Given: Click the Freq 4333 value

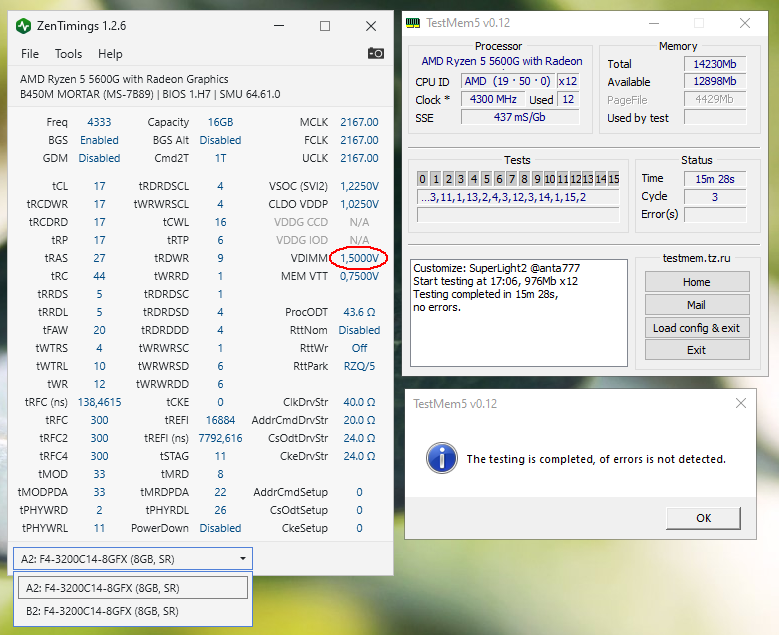Looking at the screenshot, I should tap(99, 122).
